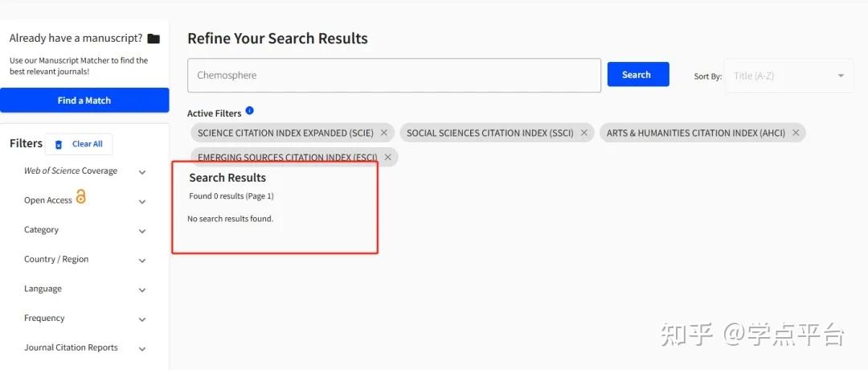Click the Active Filters info icon
This screenshot has width=868, height=370.
pos(250,111)
